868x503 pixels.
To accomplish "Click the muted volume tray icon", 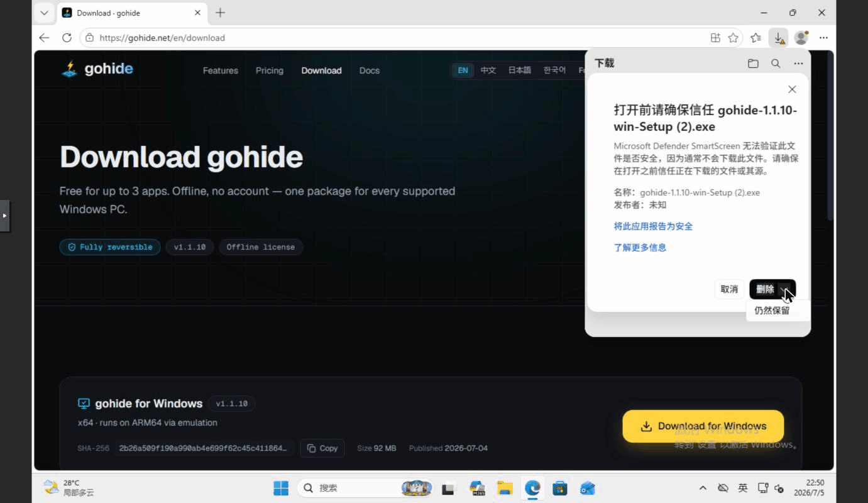I will coord(780,488).
